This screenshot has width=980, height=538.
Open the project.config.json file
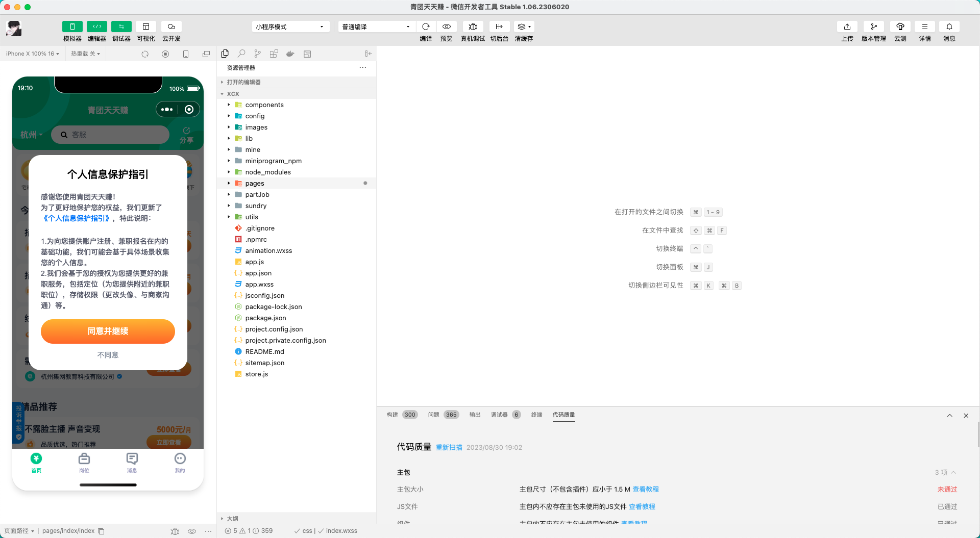coord(297,329)
